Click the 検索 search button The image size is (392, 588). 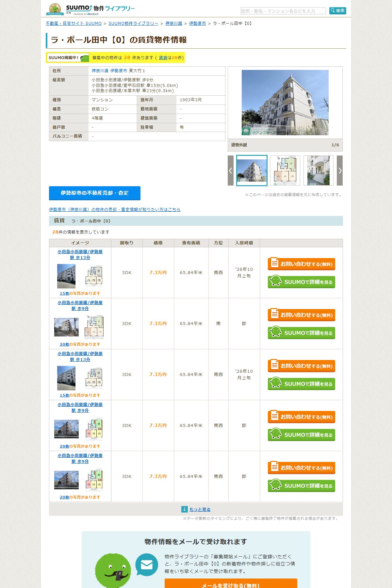tap(337, 11)
